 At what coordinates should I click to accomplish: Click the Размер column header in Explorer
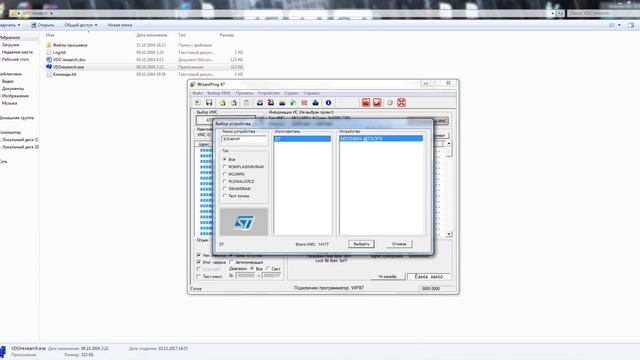(227, 35)
